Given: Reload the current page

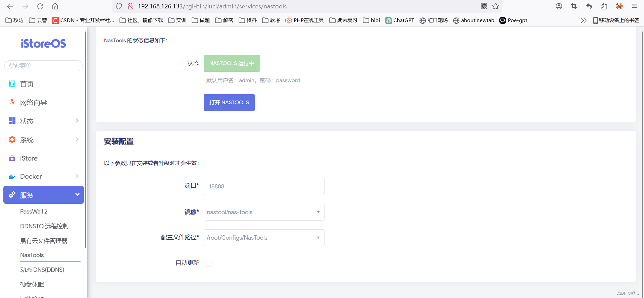Looking at the screenshot, I should 40,6.
